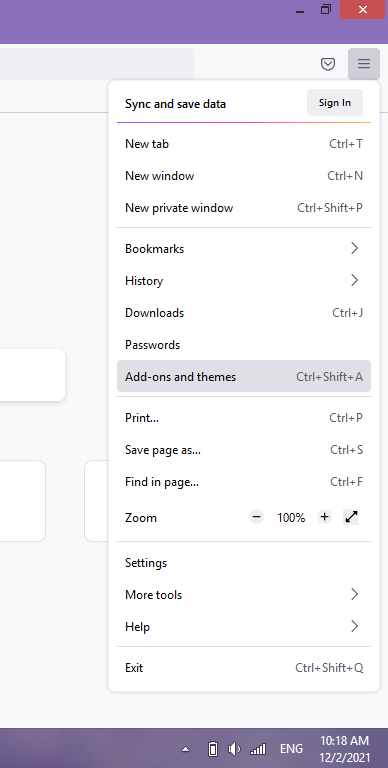Click the Pocket save icon
Screen dimensions: 388x768
(x=328, y=64)
